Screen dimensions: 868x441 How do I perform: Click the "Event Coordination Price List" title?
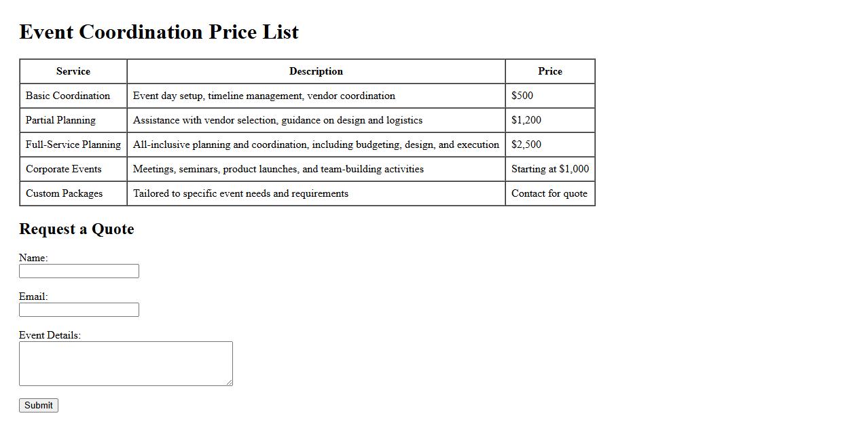click(159, 32)
